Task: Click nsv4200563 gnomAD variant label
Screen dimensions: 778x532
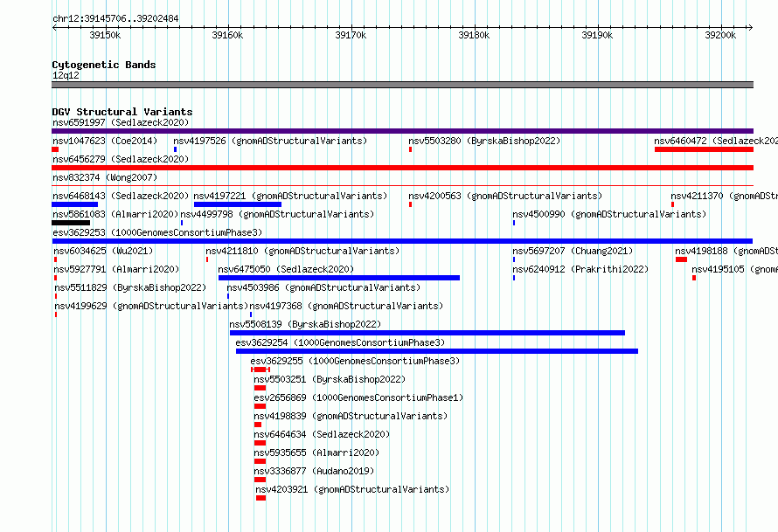Action: point(505,196)
